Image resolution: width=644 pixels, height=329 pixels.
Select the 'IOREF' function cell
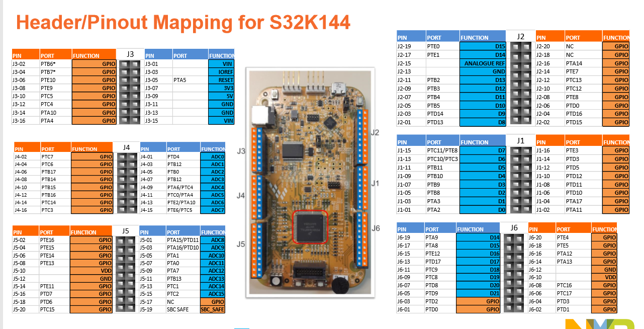(x=221, y=72)
